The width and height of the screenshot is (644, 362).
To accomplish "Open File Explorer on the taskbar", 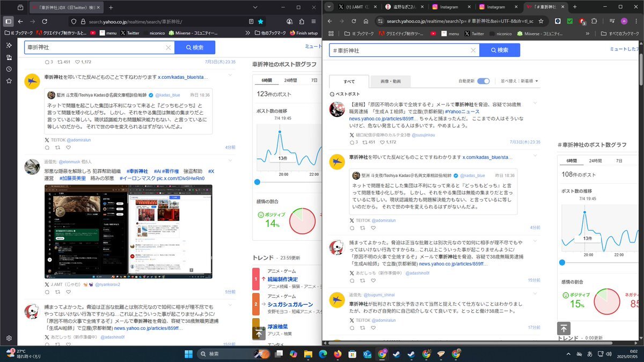I will click(x=308, y=354).
